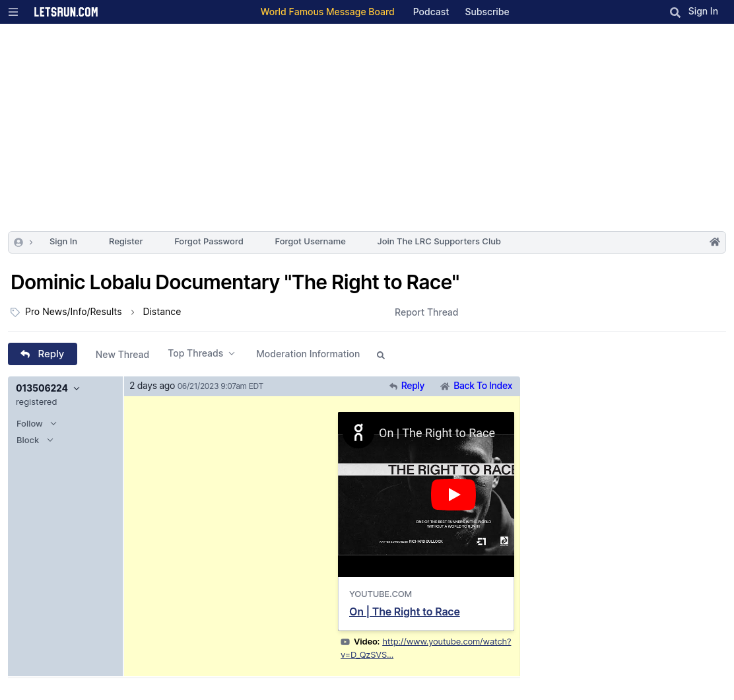
Task: Click Sign In in top navigation
Action: 702,11
